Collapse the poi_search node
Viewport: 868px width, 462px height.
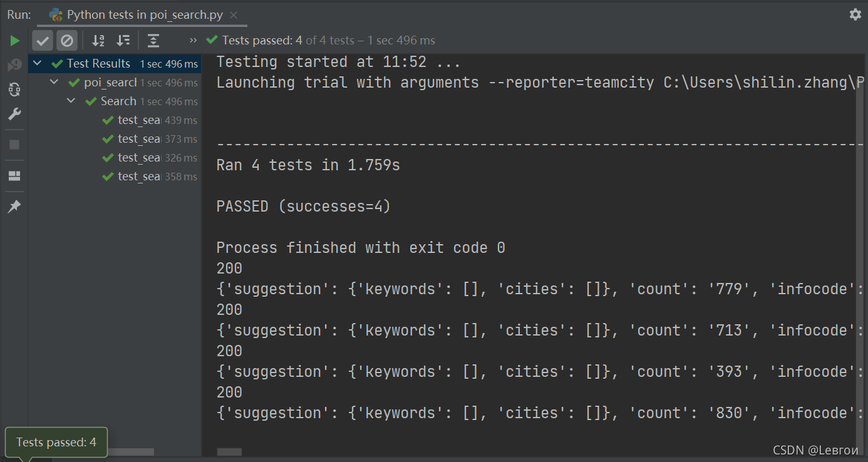coord(54,83)
